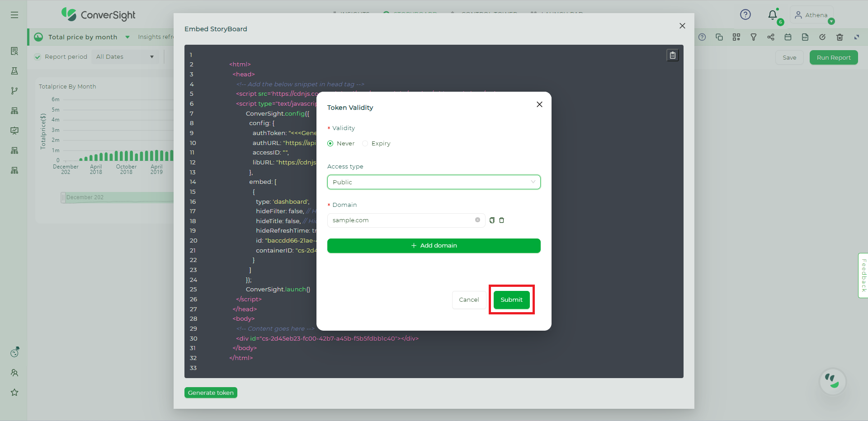Expand the Total price by month arrow
The height and width of the screenshot is (421, 868).
pos(127,37)
